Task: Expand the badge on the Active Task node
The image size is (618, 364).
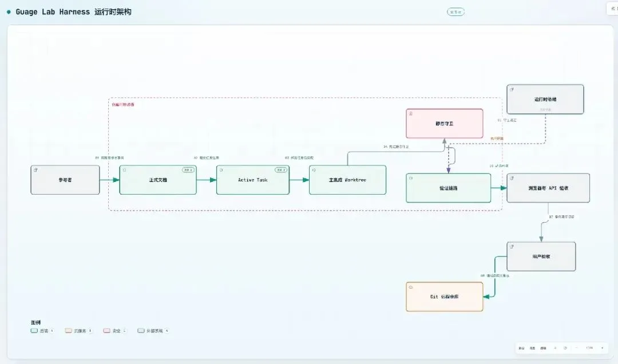Action: [x=281, y=170]
